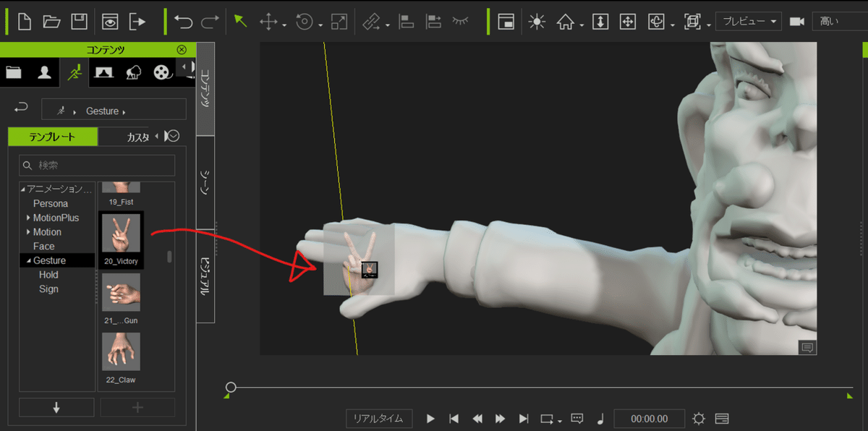The height and width of the screenshot is (431, 868).
Task: Activate the Rotate tool
Action: [x=305, y=22]
